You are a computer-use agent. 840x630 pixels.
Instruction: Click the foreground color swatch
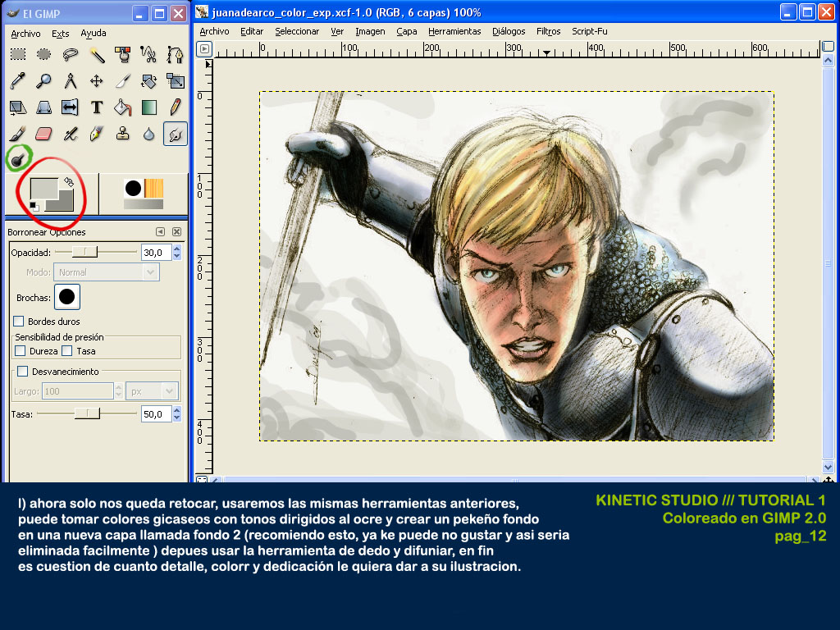[44, 189]
